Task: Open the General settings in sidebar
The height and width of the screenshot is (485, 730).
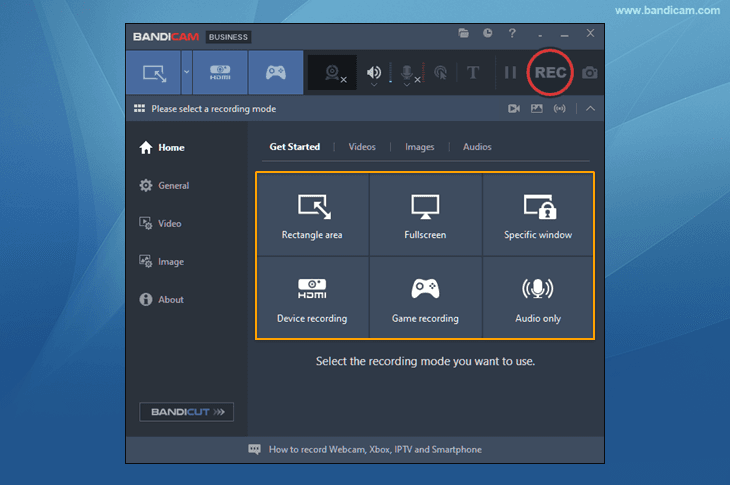Action: pos(172,186)
